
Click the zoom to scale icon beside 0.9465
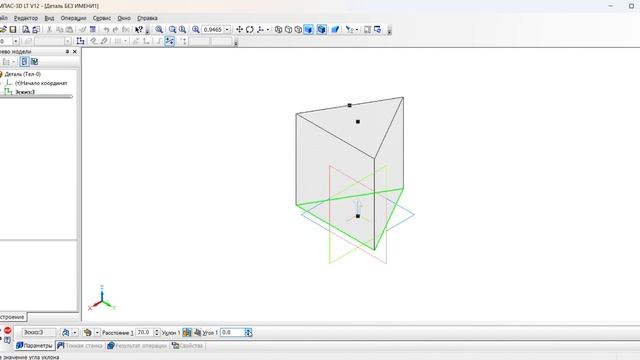196,29
